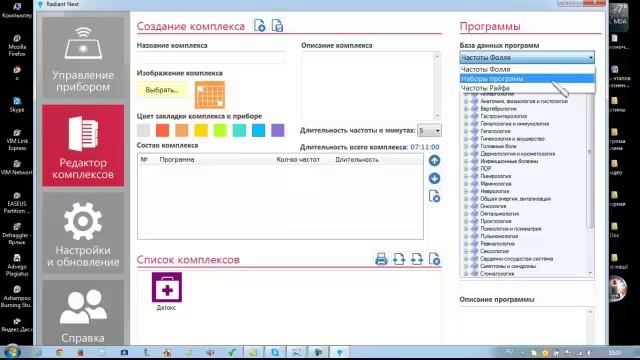Click the Длительность column header
The image size is (640, 360).
(x=357, y=160)
